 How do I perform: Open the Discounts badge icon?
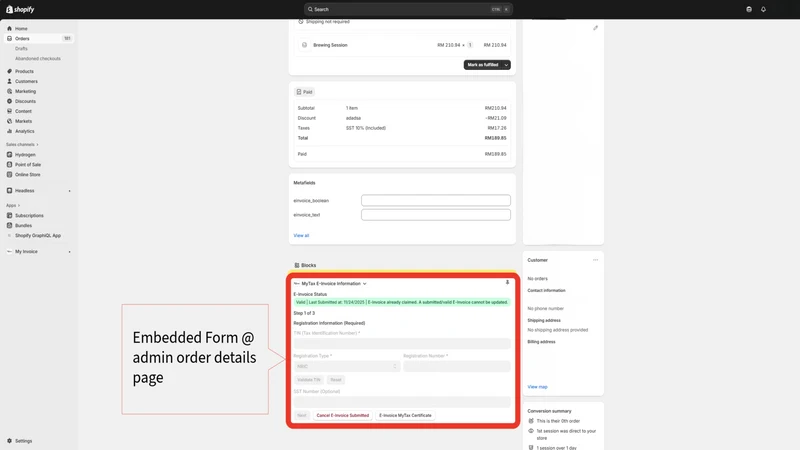(x=9, y=101)
